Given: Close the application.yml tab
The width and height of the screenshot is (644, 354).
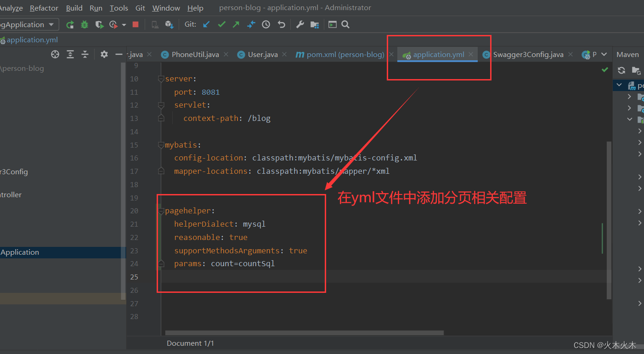Looking at the screenshot, I should (x=471, y=54).
